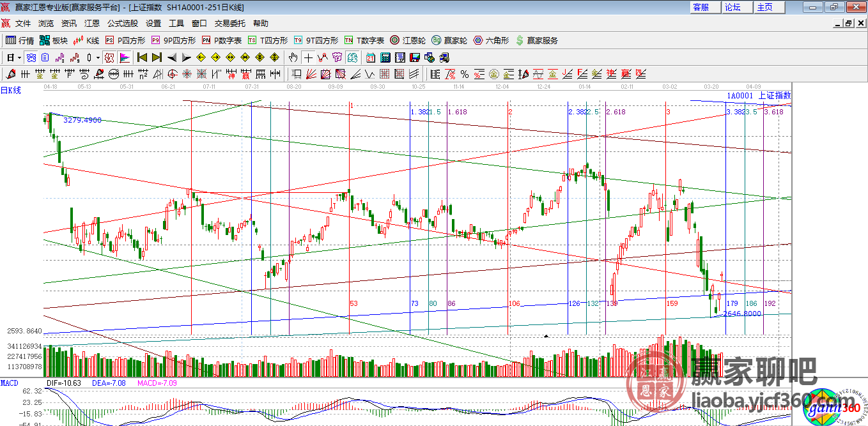Click the notebook document icon
868x426 pixels.
tap(400, 57)
